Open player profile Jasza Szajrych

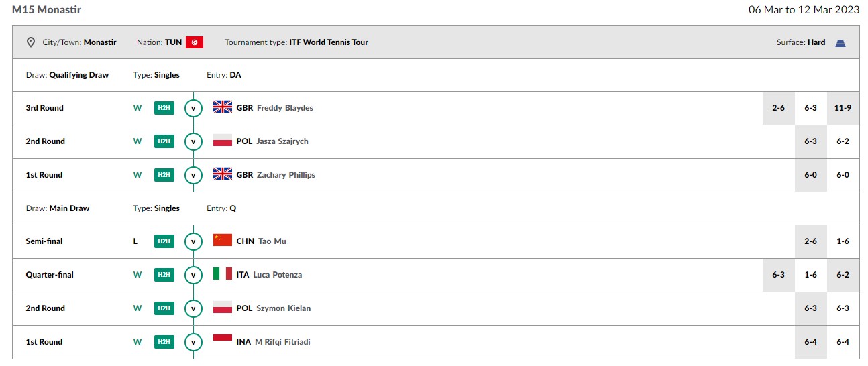[x=280, y=141]
